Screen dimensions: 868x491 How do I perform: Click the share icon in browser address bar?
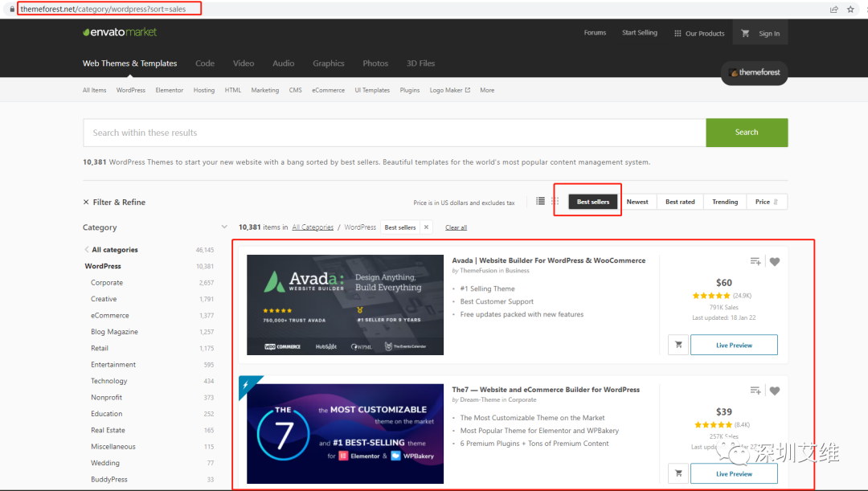pos(833,10)
